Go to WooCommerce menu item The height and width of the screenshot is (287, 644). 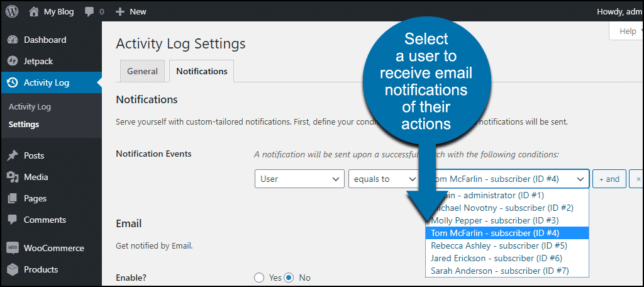(54, 248)
